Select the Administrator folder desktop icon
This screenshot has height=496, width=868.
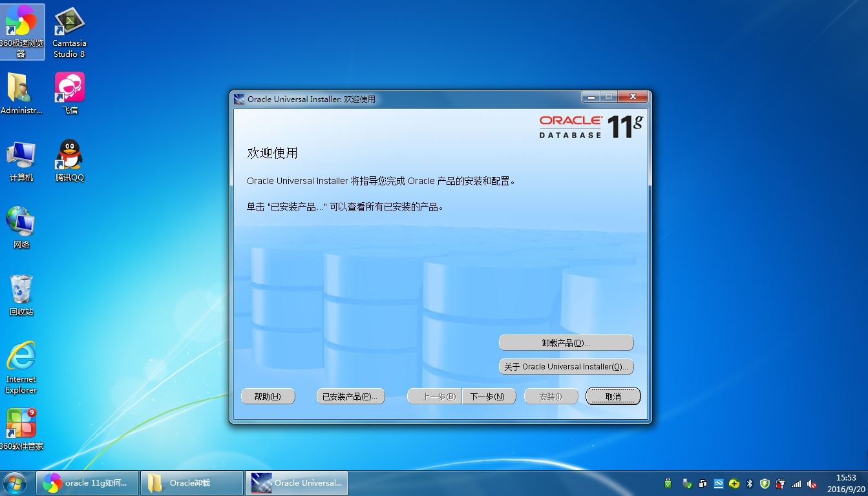coord(21,93)
